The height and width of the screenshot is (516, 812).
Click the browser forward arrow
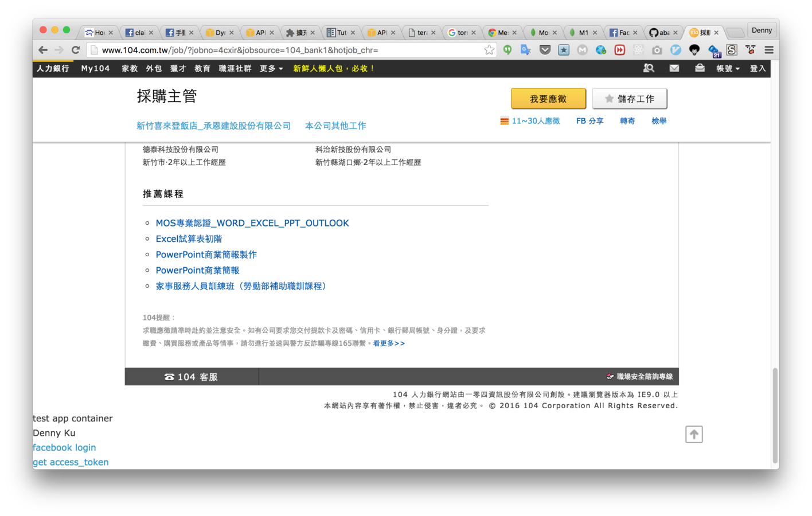tap(59, 50)
